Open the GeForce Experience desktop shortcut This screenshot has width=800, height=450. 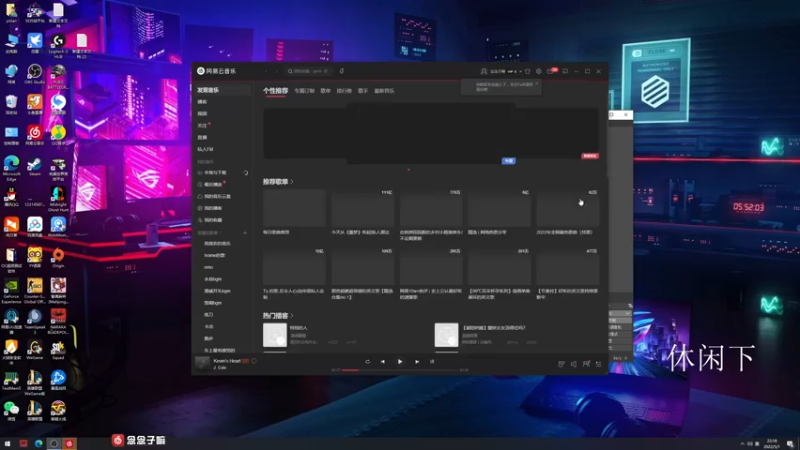point(11,291)
